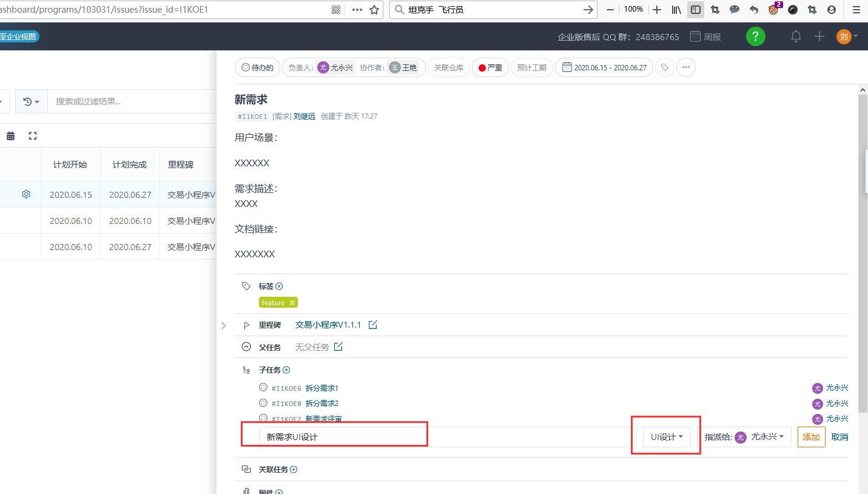Click the green help question mark

[755, 36]
